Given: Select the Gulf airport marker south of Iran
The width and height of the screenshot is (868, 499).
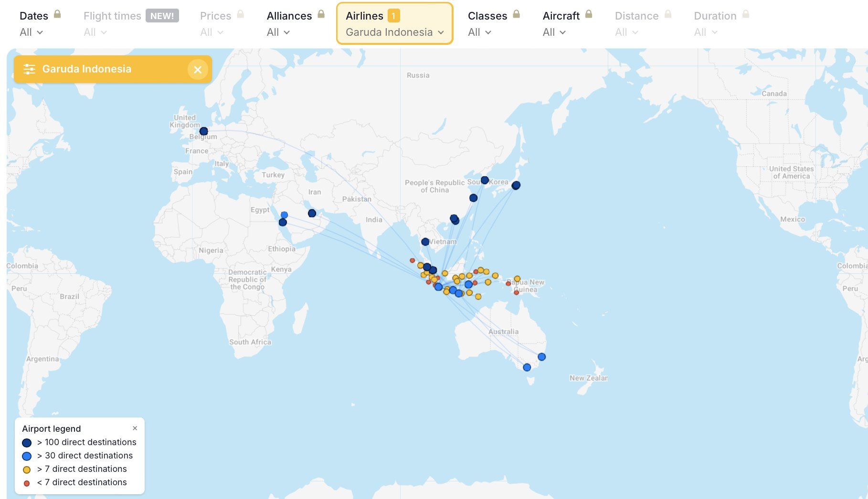Looking at the screenshot, I should point(312,213).
